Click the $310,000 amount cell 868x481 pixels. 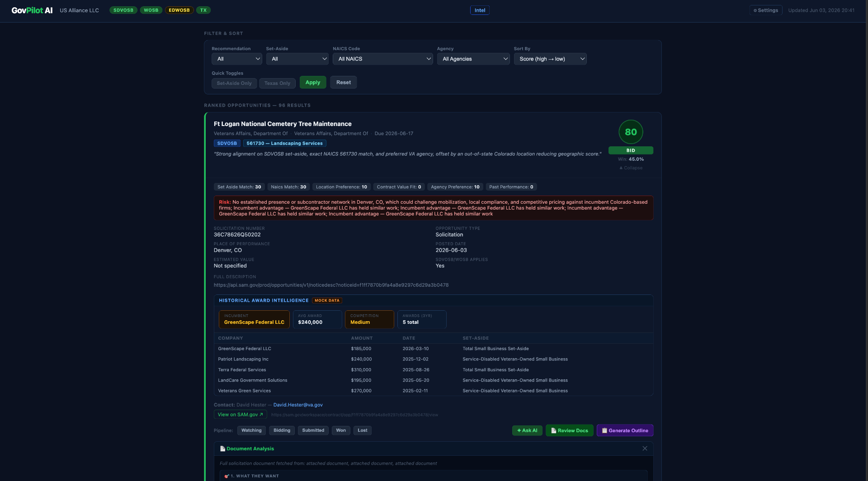[361, 370]
